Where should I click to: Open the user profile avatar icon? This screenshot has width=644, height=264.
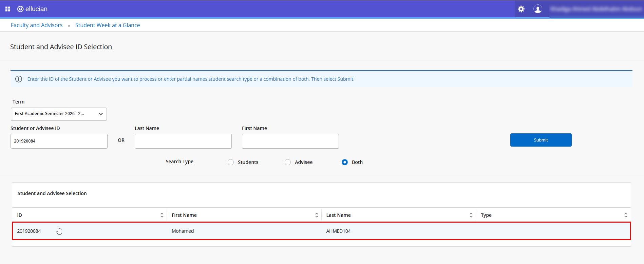(538, 9)
